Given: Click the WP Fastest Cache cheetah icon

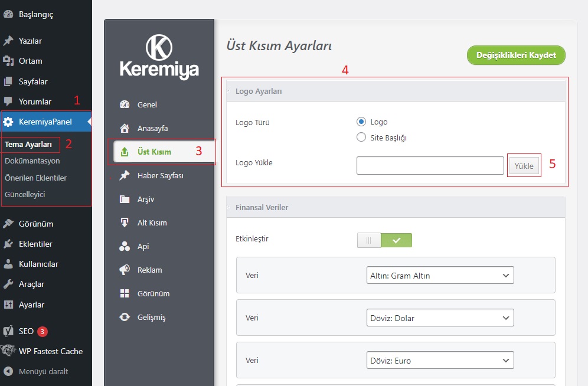Looking at the screenshot, I should click(x=8, y=351).
